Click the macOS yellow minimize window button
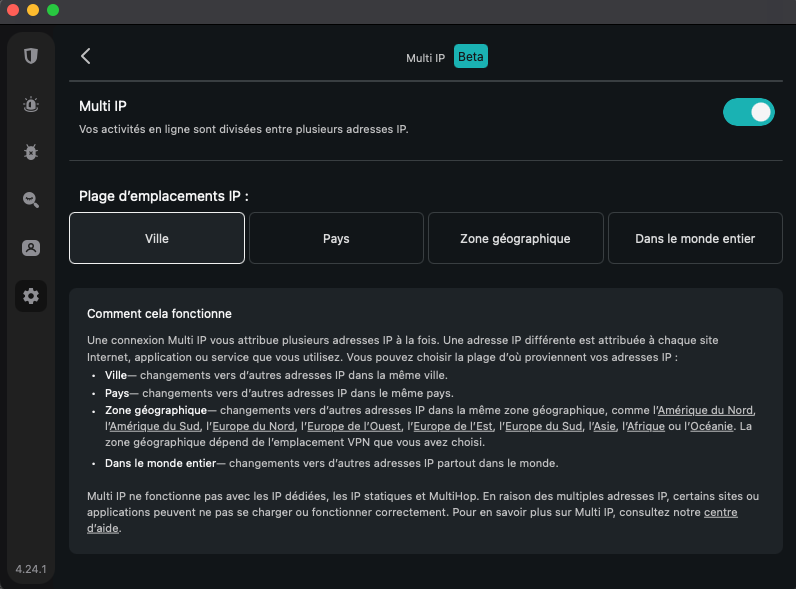 coord(33,10)
